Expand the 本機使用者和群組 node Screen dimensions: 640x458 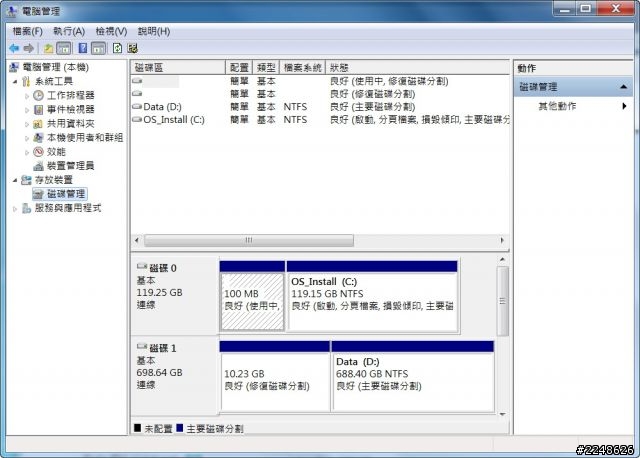tap(27, 138)
